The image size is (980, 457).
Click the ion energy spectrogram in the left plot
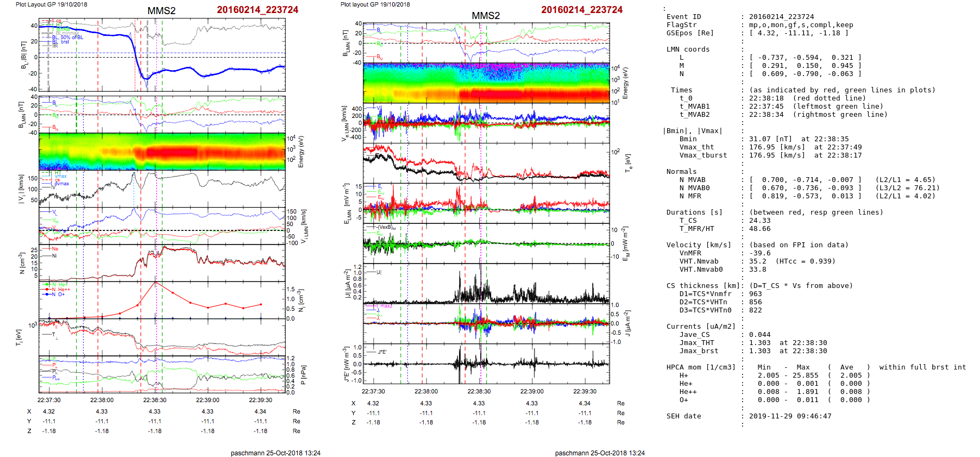click(161, 151)
